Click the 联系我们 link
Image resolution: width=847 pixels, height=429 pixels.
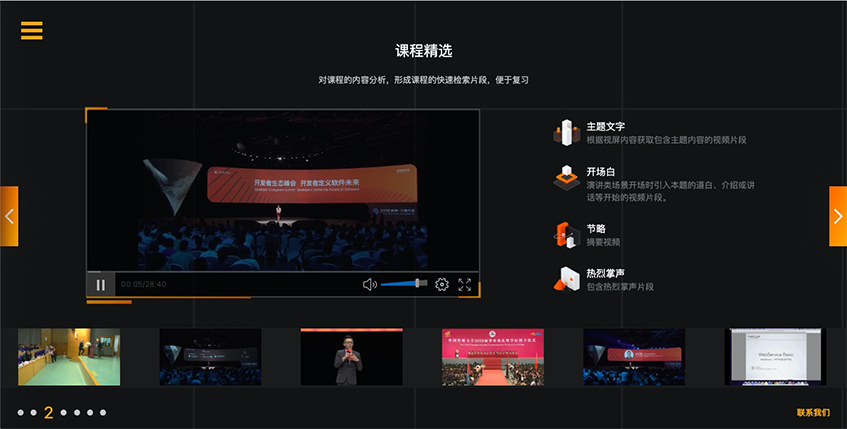click(x=813, y=413)
